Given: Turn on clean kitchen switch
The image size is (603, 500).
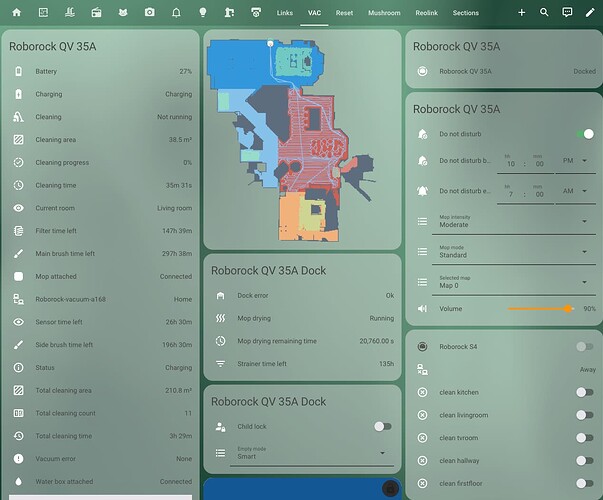Looking at the screenshot, I should (584, 392).
